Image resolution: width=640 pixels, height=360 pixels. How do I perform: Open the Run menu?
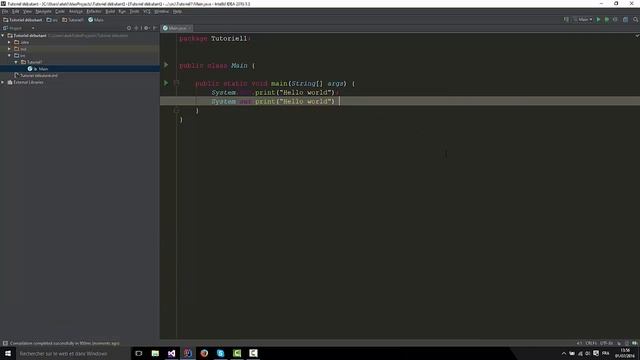point(122,11)
